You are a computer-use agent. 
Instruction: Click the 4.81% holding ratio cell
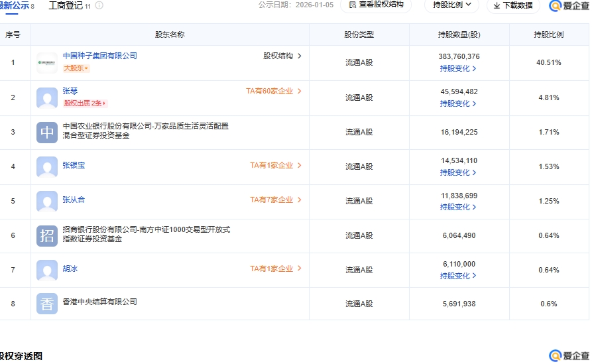tap(549, 98)
